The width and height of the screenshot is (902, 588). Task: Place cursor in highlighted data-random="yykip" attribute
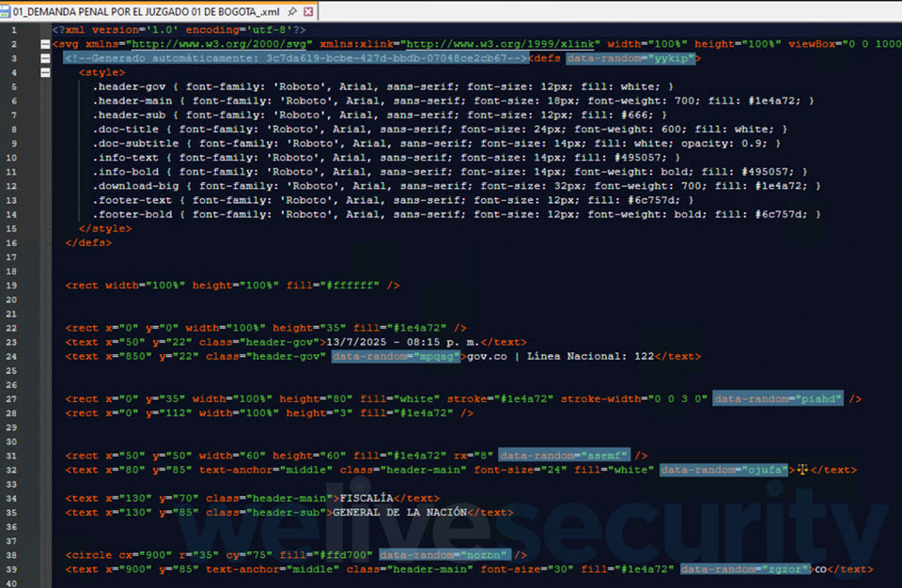point(632,58)
